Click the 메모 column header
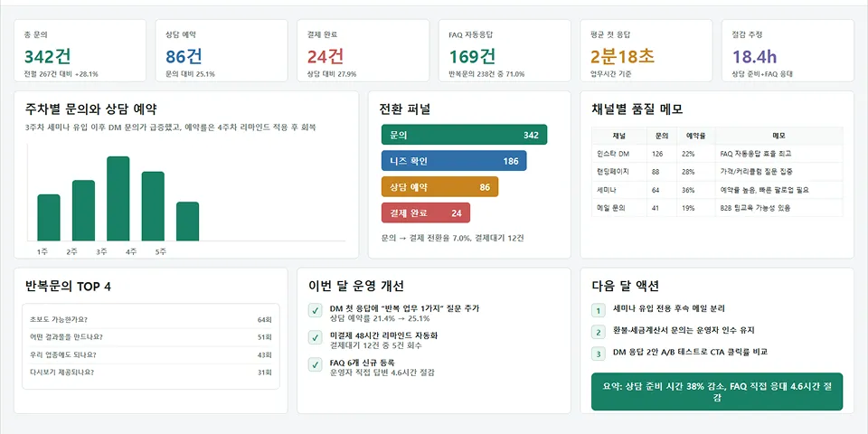Viewport: 868px width, 434px height. (778, 136)
